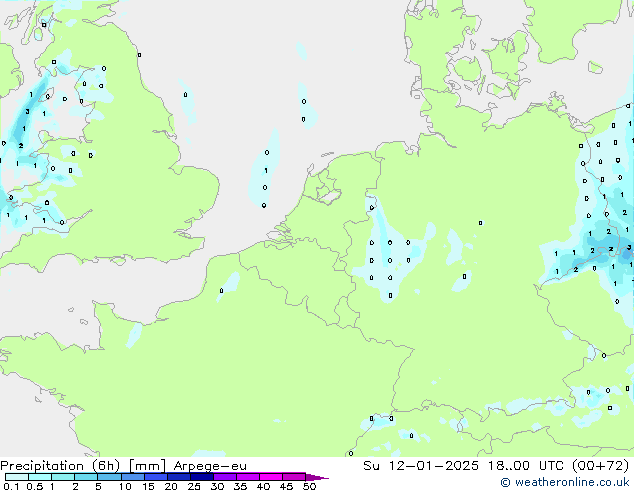Viewport: 634px width, 490px height.
Task: Click the "(00+72)" forecast offset text
Action: click(601, 466)
